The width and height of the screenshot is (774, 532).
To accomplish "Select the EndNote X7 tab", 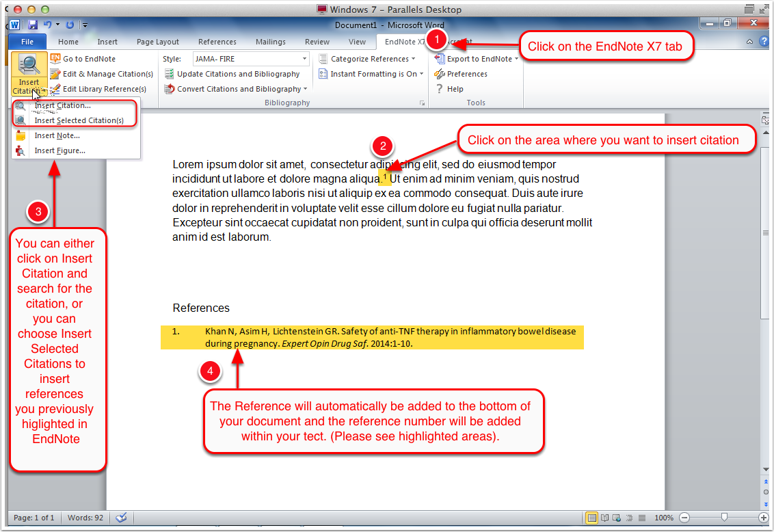I will coord(404,42).
